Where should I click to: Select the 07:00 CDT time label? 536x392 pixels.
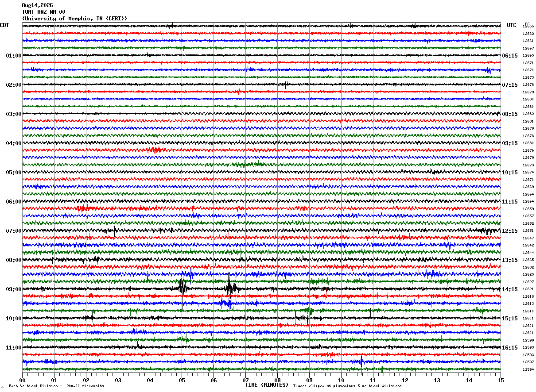pyautogui.click(x=14, y=231)
